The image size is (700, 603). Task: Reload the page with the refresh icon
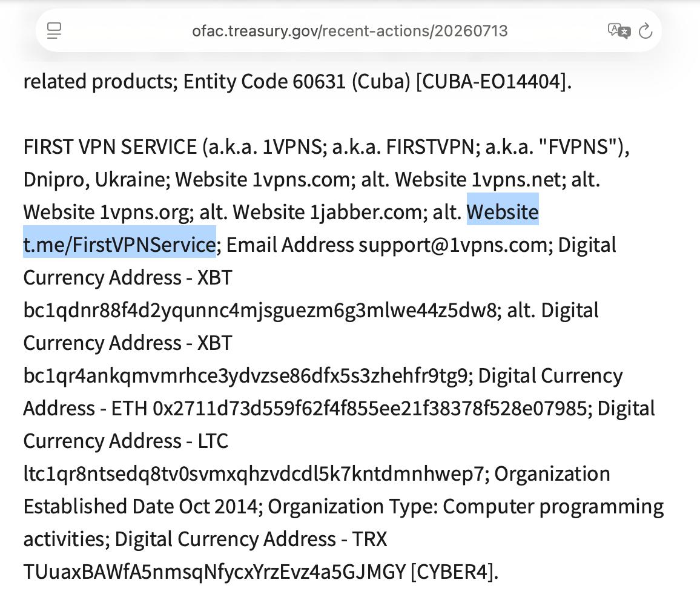tap(646, 31)
